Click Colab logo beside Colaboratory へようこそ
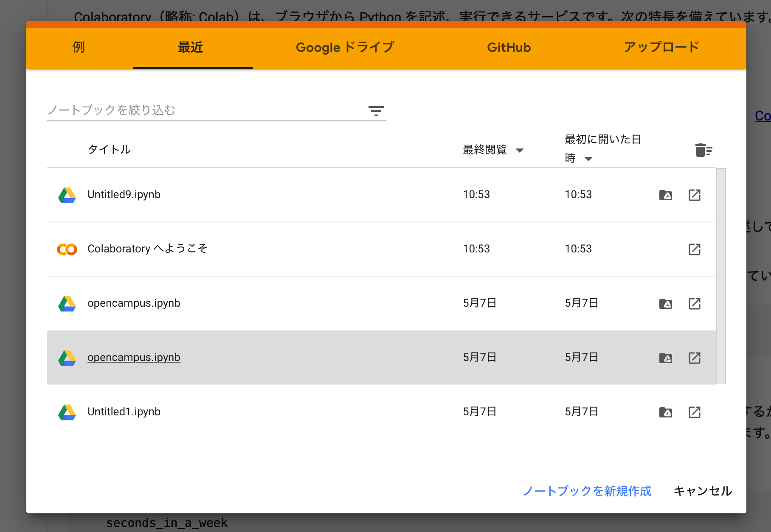Image resolution: width=771 pixels, height=532 pixels. tap(67, 249)
